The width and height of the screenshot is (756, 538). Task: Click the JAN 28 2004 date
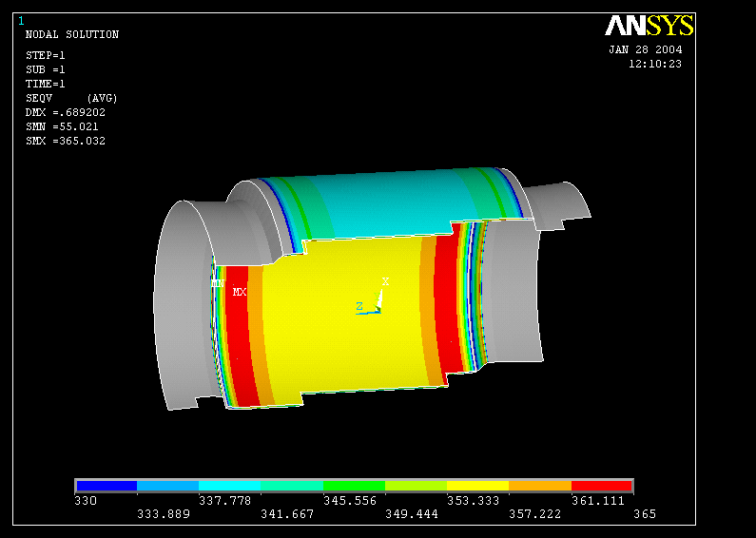click(646, 49)
